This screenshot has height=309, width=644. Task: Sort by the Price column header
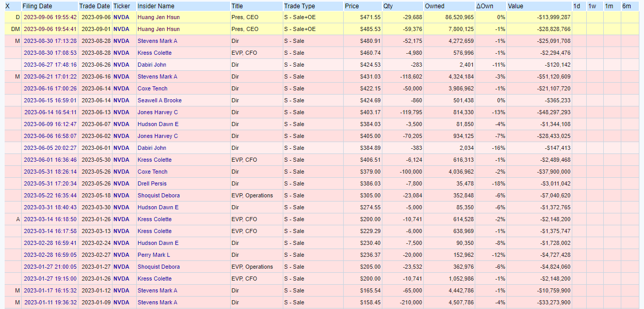pyautogui.click(x=351, y=6)
